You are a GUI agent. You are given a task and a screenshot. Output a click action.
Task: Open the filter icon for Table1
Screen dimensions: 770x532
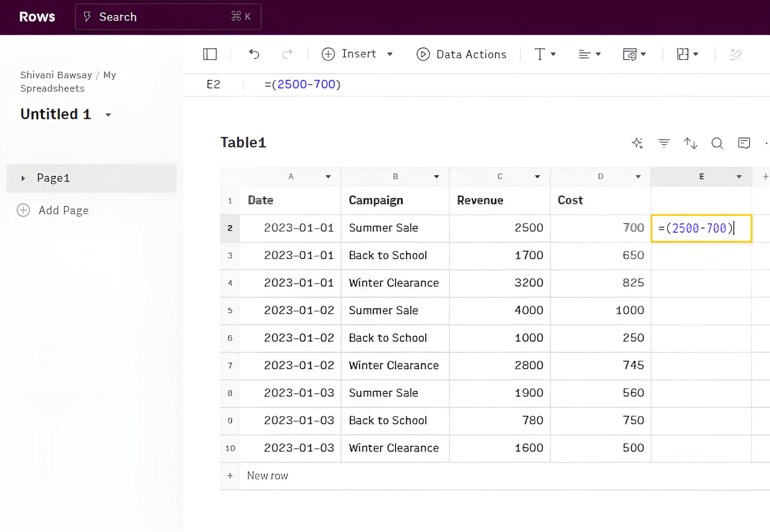pos(664,143)
